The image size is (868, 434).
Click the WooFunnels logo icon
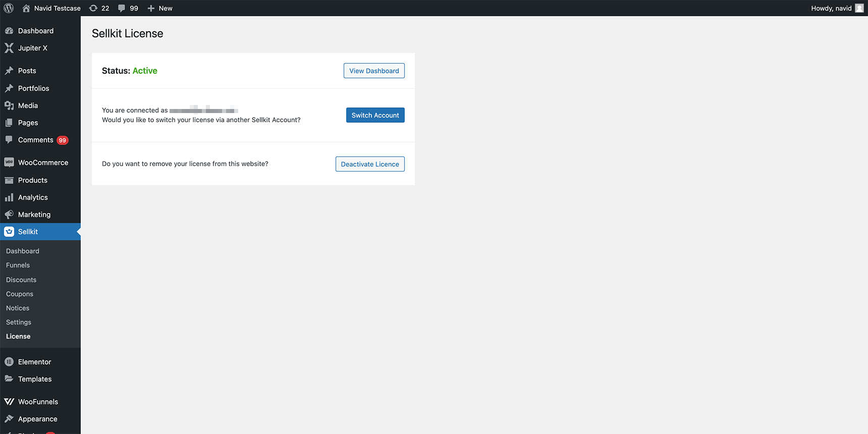click(x=9, y=402)
